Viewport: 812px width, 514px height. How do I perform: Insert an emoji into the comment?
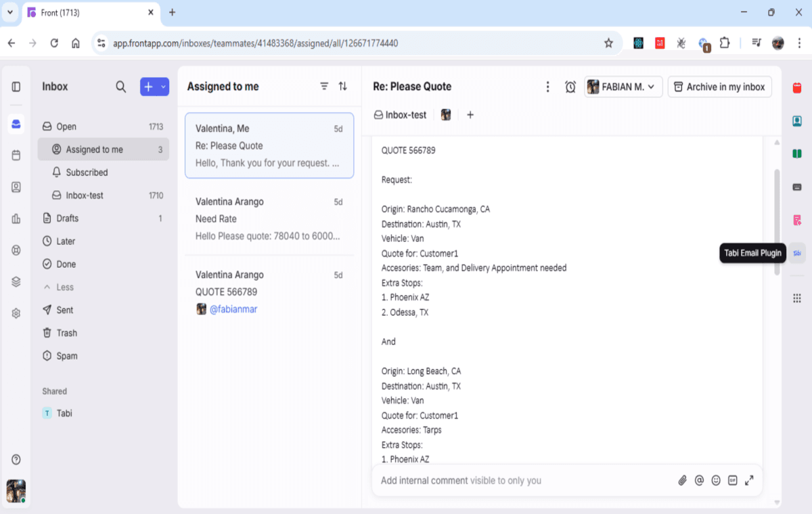715,480
